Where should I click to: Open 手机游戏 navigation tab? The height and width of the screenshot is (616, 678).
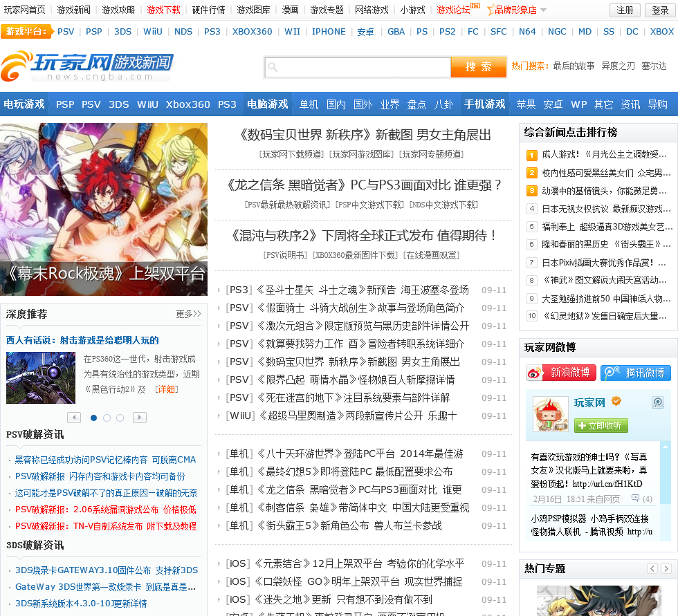tap(485, 104)
